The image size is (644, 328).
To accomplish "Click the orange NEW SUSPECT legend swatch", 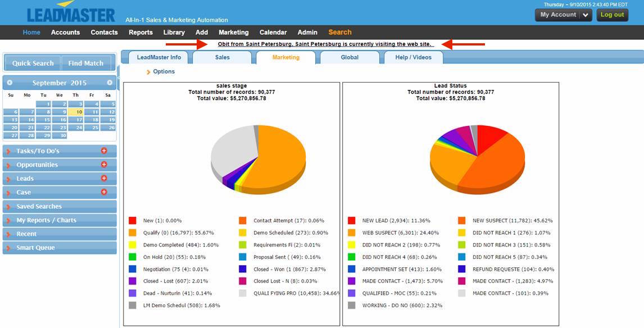I will tap(462, 221).
